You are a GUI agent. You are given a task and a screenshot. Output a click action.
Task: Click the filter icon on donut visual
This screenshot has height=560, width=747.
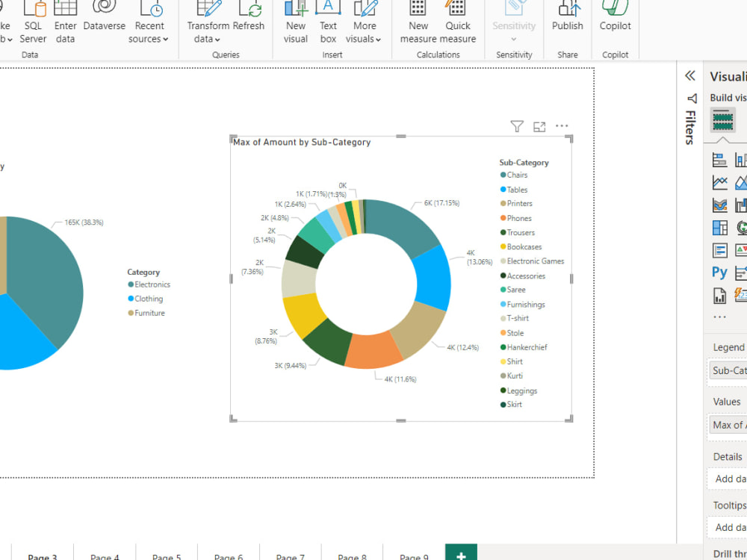517,126
